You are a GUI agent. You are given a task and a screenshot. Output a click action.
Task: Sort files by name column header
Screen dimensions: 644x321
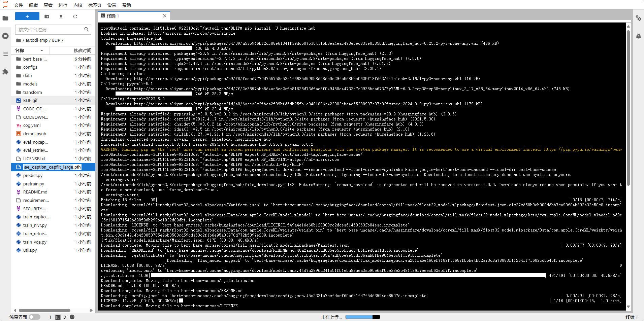coord(30,50)
